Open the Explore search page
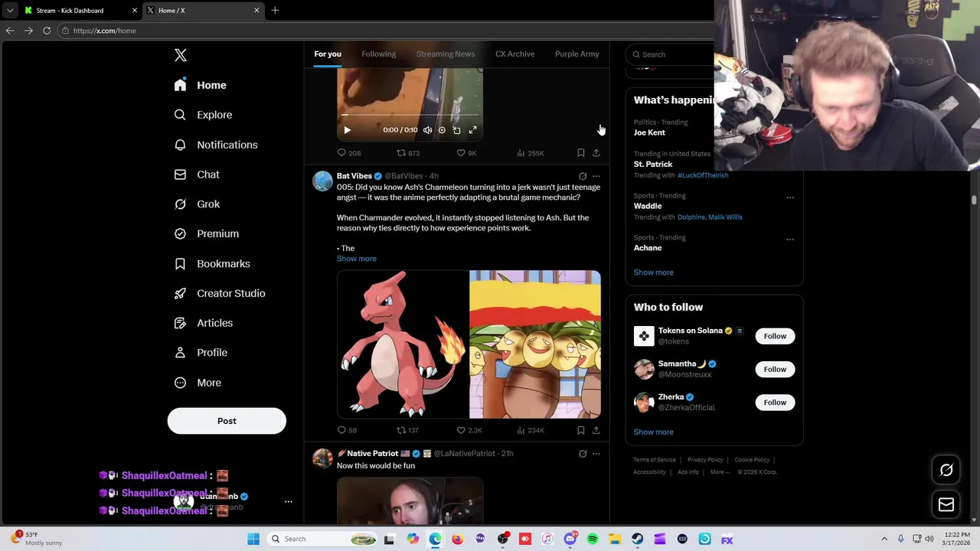The width and height of the screenshot is (980, 551). [204, 115]
